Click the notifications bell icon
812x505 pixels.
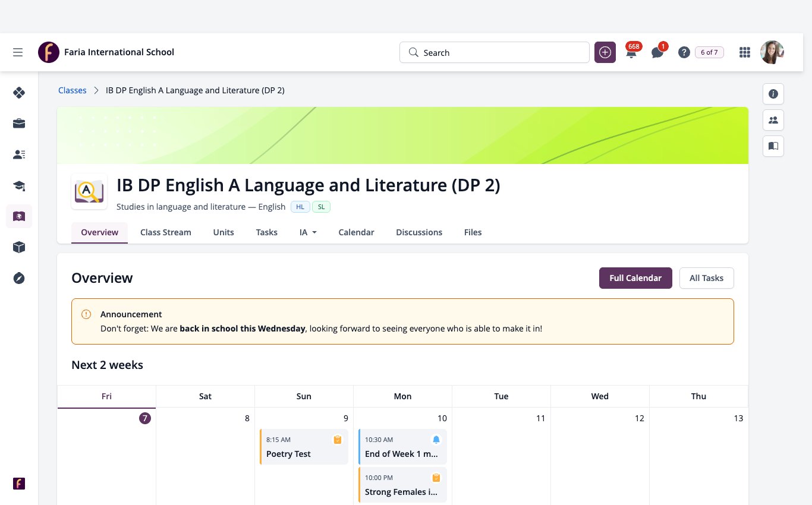coord(631,53)
